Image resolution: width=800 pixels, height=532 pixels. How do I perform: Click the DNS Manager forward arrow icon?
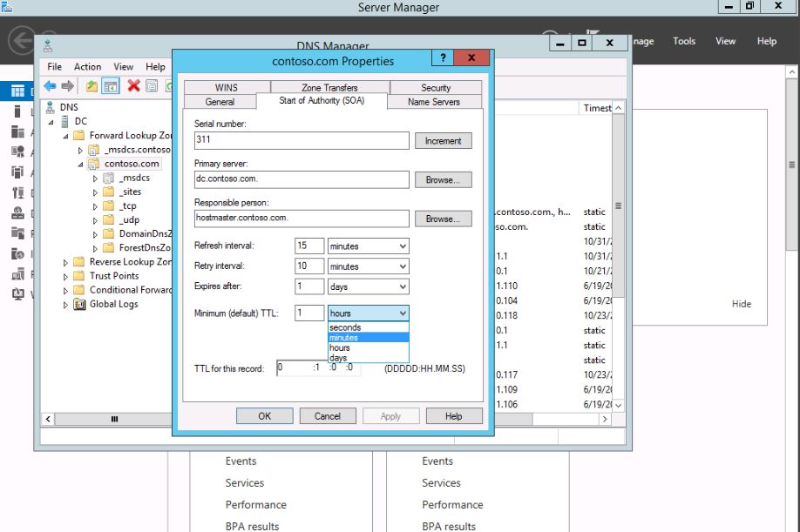(67, 85)
